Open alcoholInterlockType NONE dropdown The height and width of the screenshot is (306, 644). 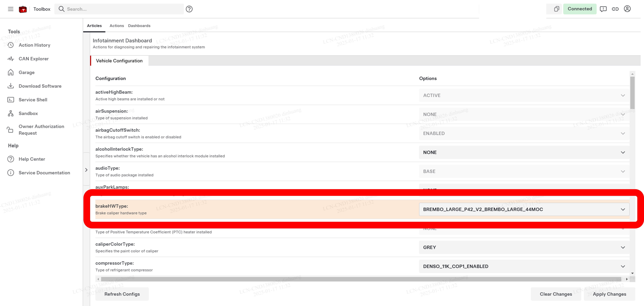click(524, 152)
